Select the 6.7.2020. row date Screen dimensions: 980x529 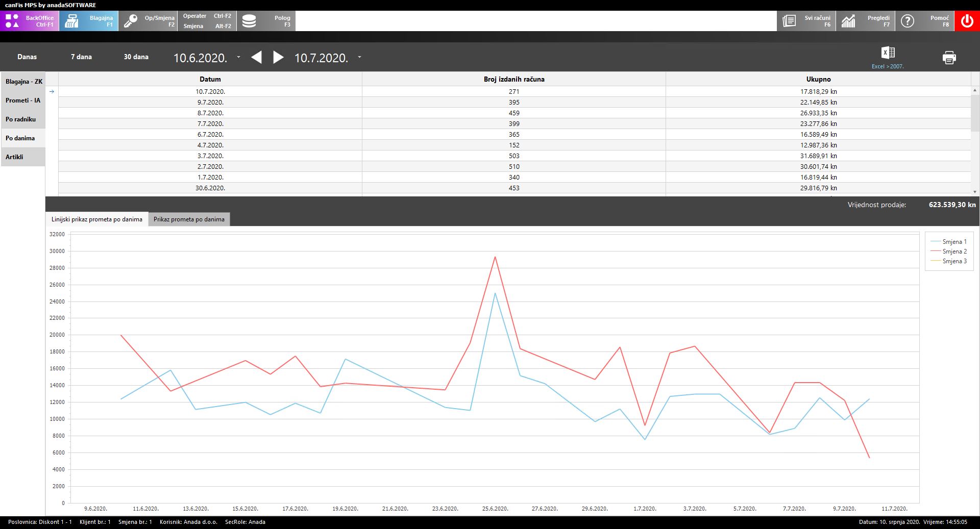[210, 135]
